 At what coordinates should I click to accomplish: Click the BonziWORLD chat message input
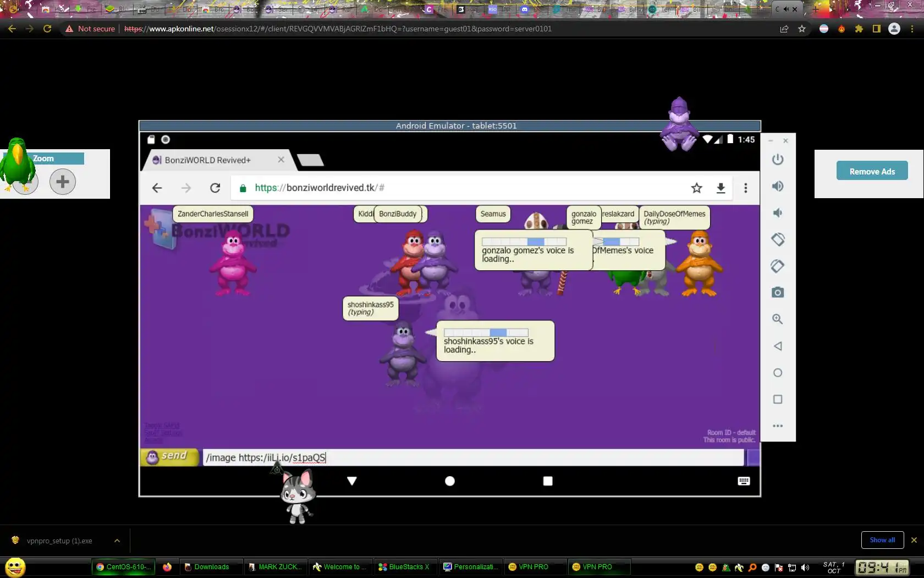pyautogui.click(x=473, y=457)
